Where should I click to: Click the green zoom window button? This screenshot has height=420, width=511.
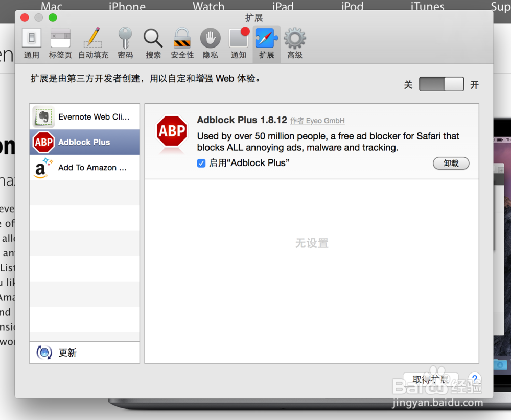coord(53,17)
